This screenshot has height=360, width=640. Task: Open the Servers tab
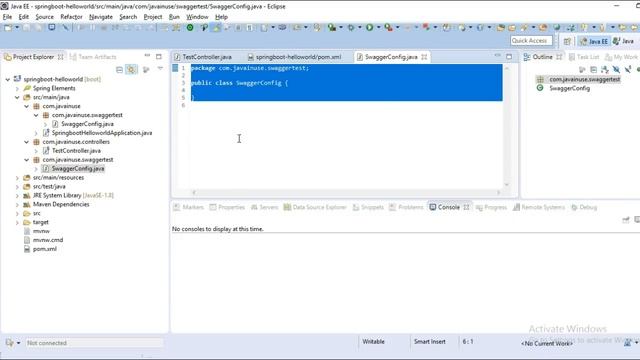(264, 207)
